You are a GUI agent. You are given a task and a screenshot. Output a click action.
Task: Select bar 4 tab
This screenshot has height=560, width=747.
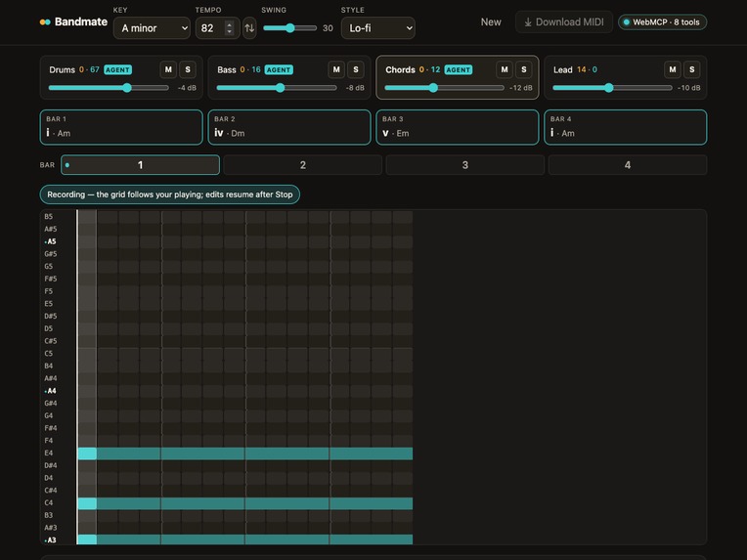pyautogui.click(x=628, y=165)
